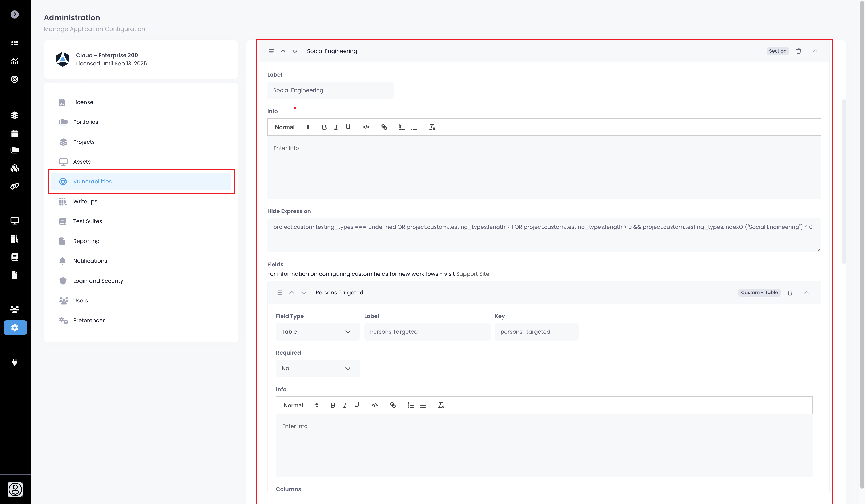Toggle underline in Persons Targeted Info toolbar
865x504 pixels.
pyautogui.click(x=356, y=405)
